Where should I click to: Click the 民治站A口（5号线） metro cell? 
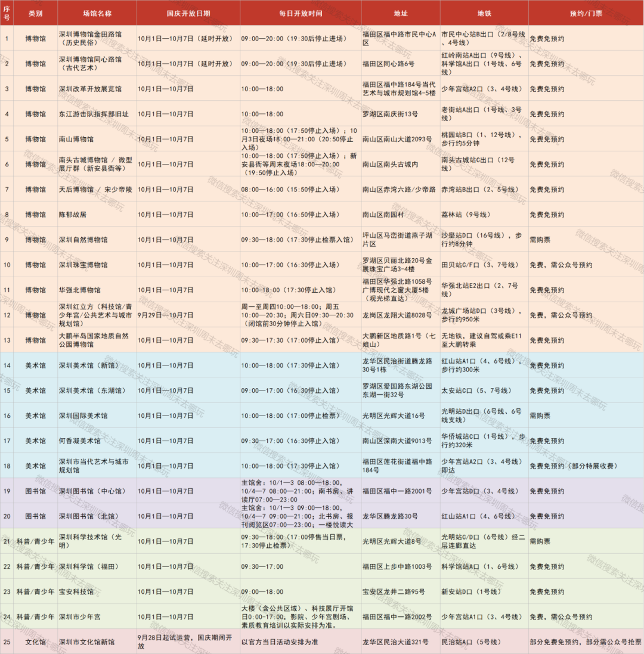click(x=484, y=641)
